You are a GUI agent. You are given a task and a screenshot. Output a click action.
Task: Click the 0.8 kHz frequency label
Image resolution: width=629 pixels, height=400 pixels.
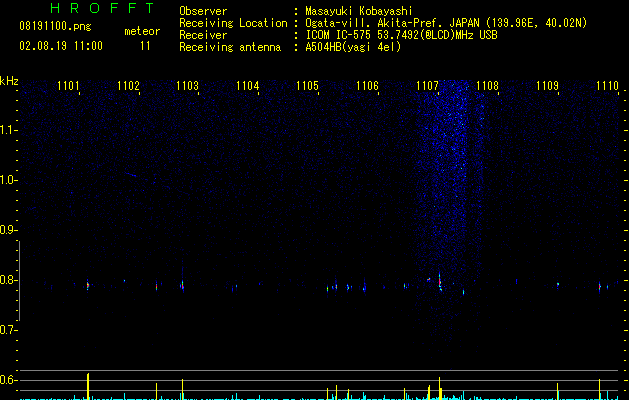(x=8, y=280)
